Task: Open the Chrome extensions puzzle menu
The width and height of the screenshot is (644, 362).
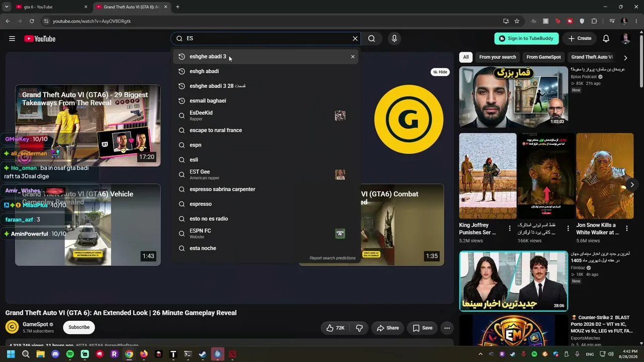Action: [594, 21]
